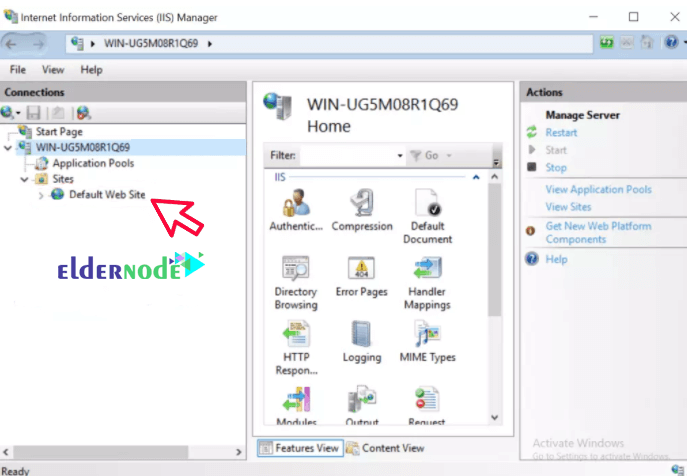This screenshot has width=687, height=476.
Task: Open the create connection dropdown arrow
Action: coord(18,113)
